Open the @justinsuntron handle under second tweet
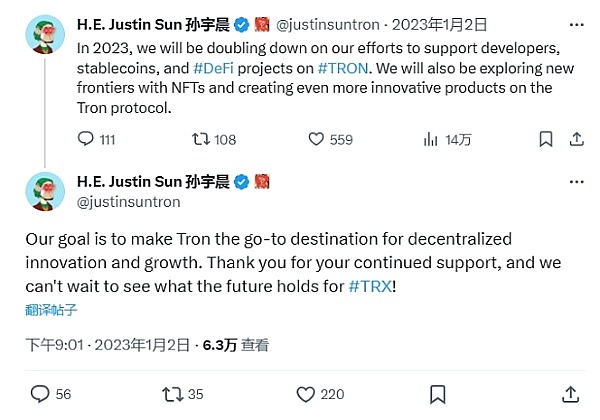Image resolution: width=600 pixels, height=420 pixels. pyautogui.click(x=128, y=202)
